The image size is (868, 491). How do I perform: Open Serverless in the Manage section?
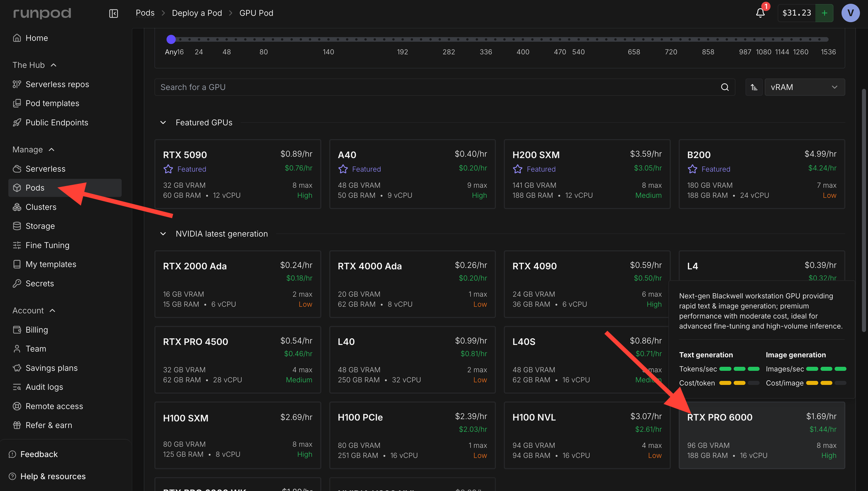[45, 169]
